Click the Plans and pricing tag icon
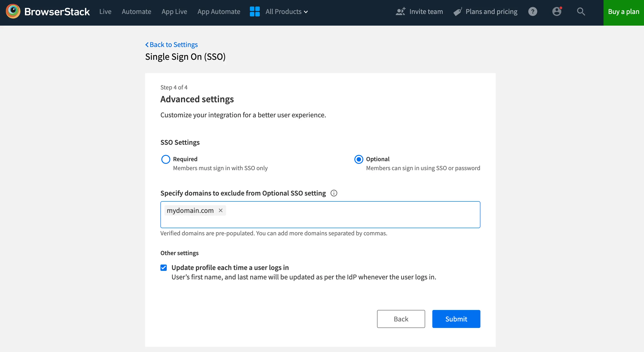 (x=457, y=11)
